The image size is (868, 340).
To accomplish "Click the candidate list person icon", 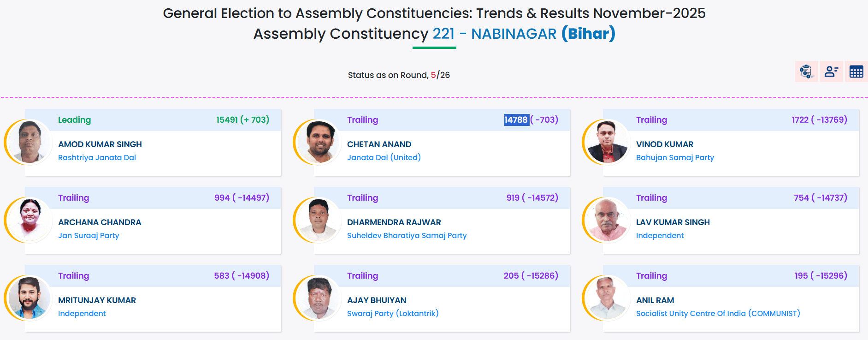I will [831, 72].
